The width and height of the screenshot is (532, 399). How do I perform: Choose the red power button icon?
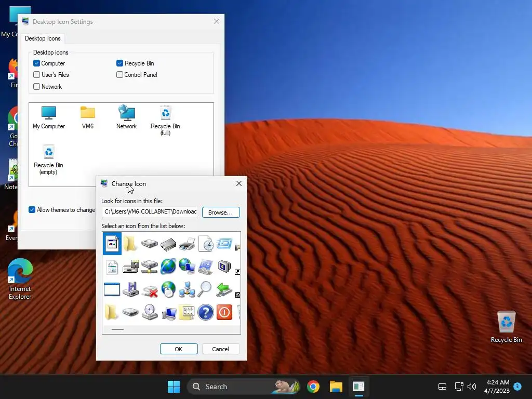[224, 312]
